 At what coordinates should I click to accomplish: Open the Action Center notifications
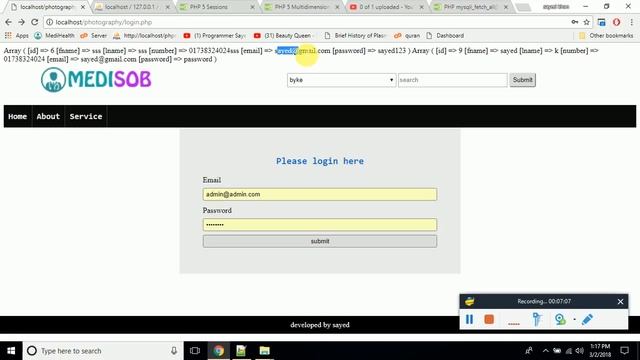coord(624,351)
